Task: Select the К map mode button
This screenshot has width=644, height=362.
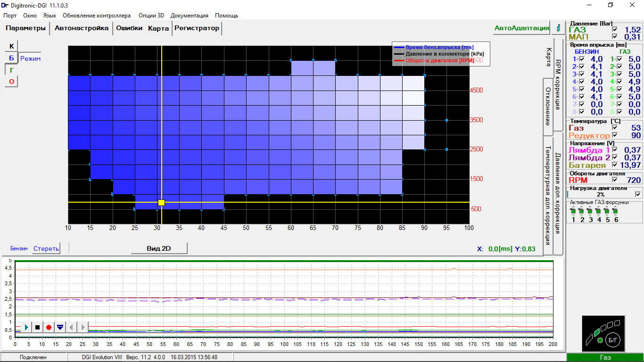Action: coord(12,46)
